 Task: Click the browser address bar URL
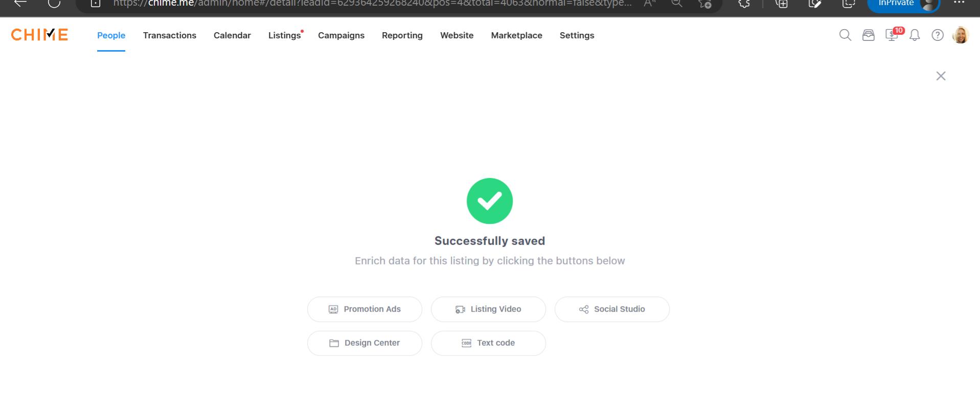click(372, 4)
